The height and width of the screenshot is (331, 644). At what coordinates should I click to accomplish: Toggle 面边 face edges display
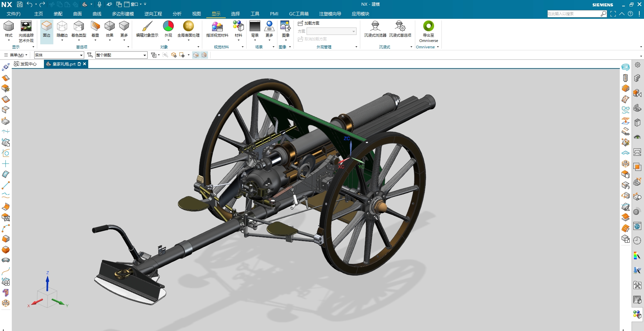pyautogui.click(x=47, y=27)
